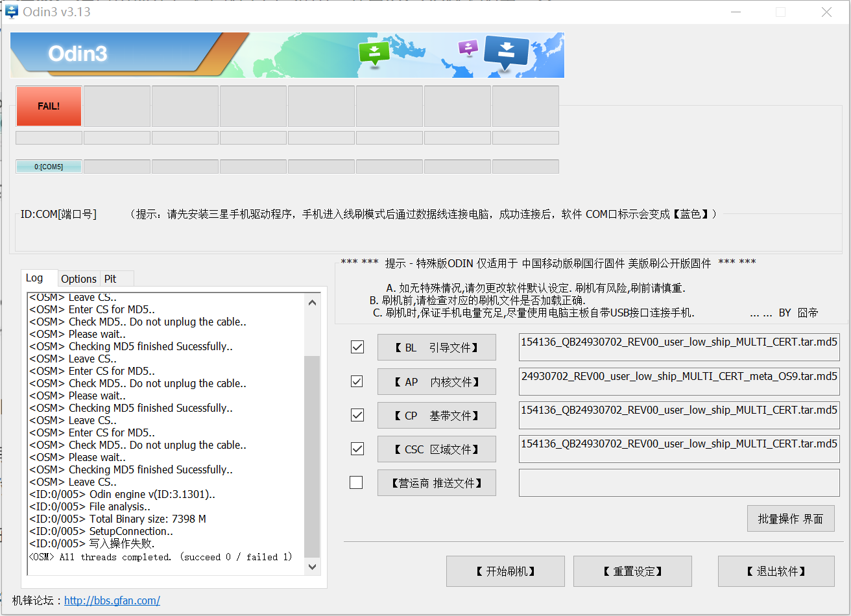The height and width of the screenshot is (616, 851).
Task: Click the CP 基带文件 button
Action: (437, 415)
